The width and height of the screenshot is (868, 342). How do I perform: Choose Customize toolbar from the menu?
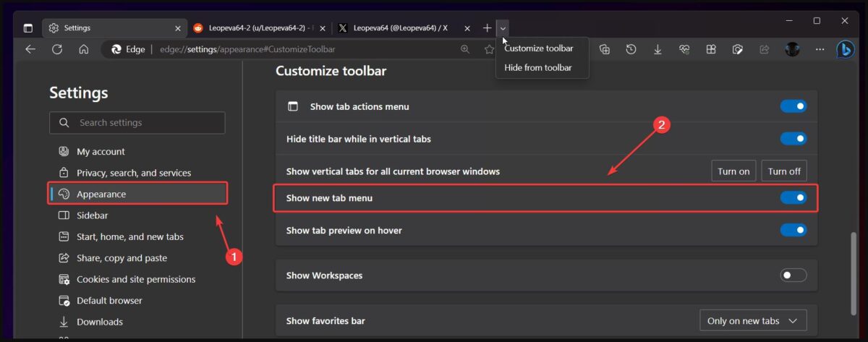click(539, 48)
